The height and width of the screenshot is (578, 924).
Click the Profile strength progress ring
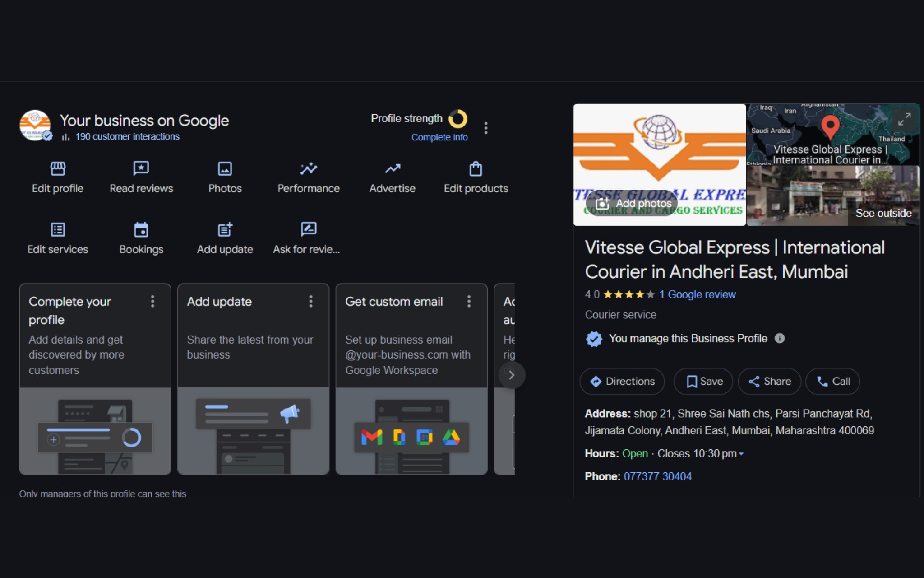tap(457, 119)
